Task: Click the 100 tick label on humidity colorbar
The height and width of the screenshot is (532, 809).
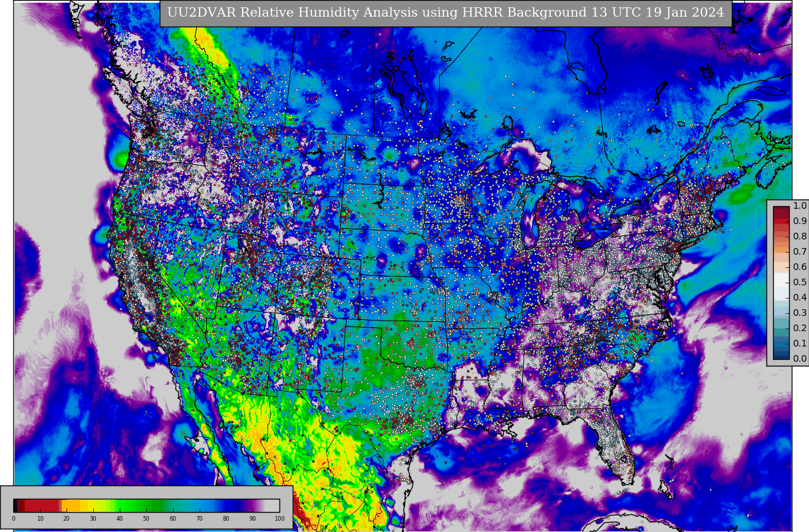Action: tap(279, 519)
